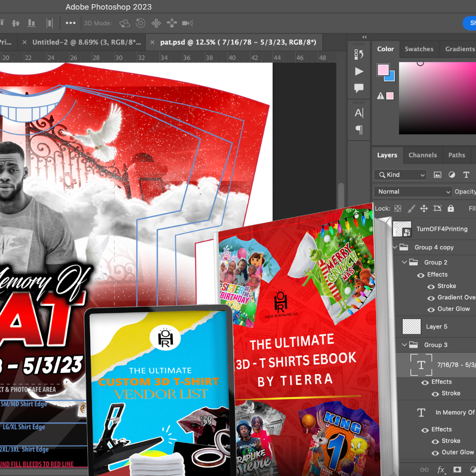The image size is (476, 476).
Task: Click the add layer style fx icon
Action: click(x=441, y=469)
